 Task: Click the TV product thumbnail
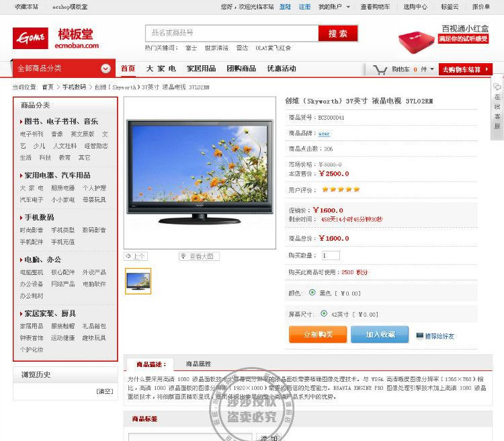click(138, 281)
